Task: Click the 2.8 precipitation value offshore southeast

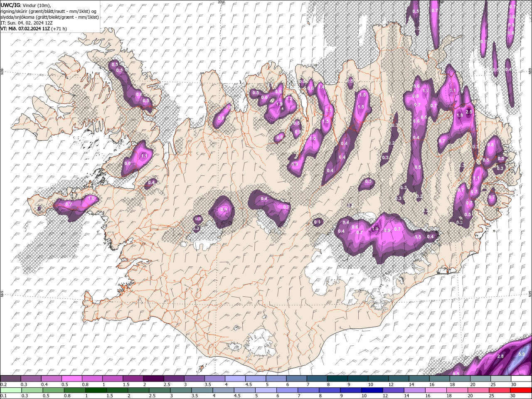Action: [500, 356]
